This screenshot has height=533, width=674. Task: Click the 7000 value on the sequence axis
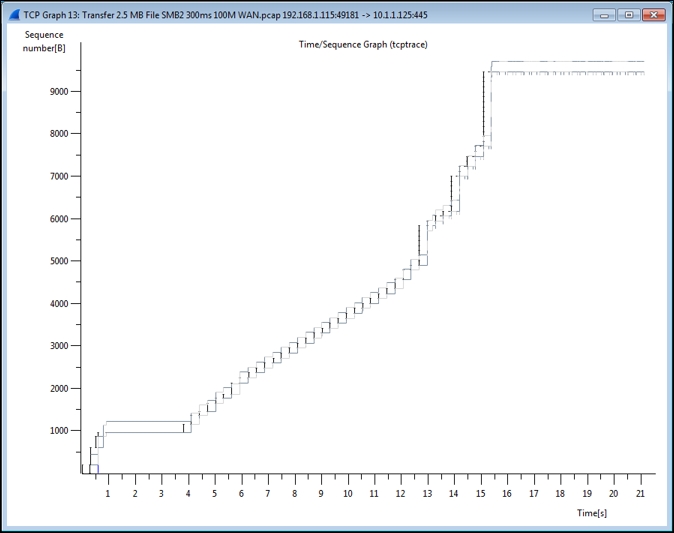pos(59,176)
